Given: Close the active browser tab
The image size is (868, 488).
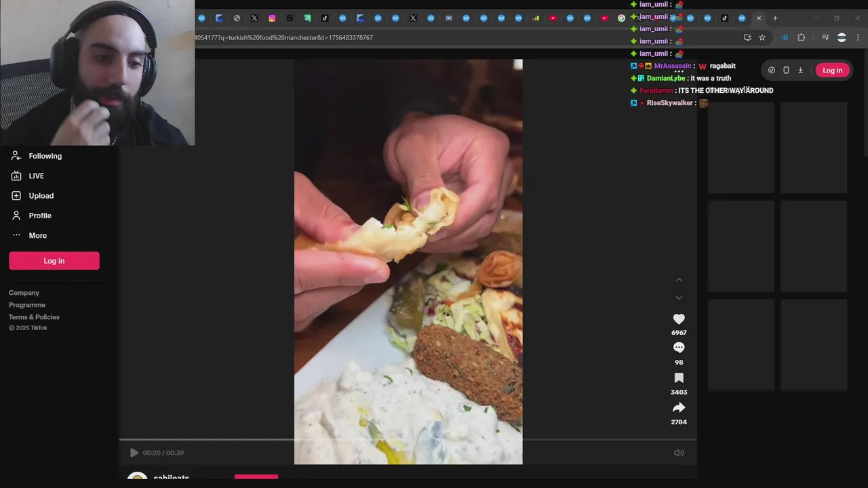Looking at the screenshot, I should coord(759,18).
